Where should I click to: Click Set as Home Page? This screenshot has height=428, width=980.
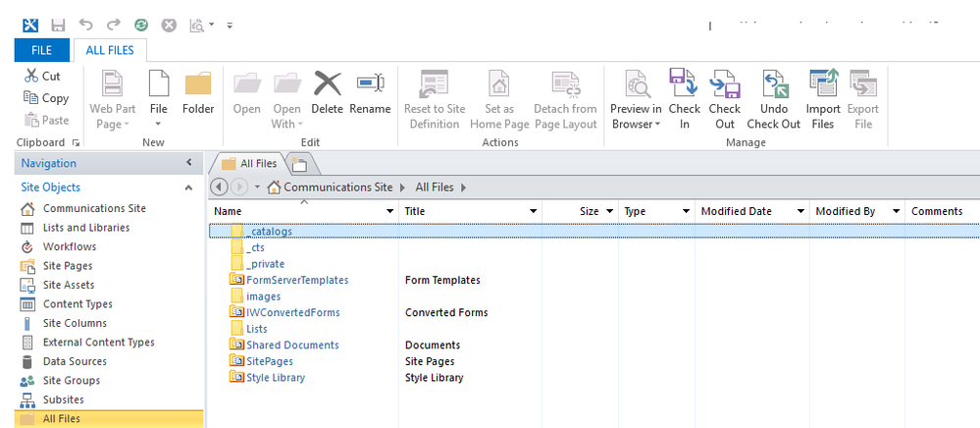point(499,100)
